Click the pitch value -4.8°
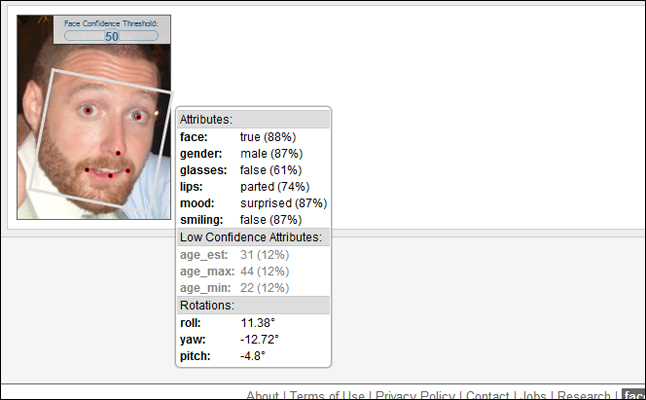This screenshot has width=646, height=400. [253, 356]
